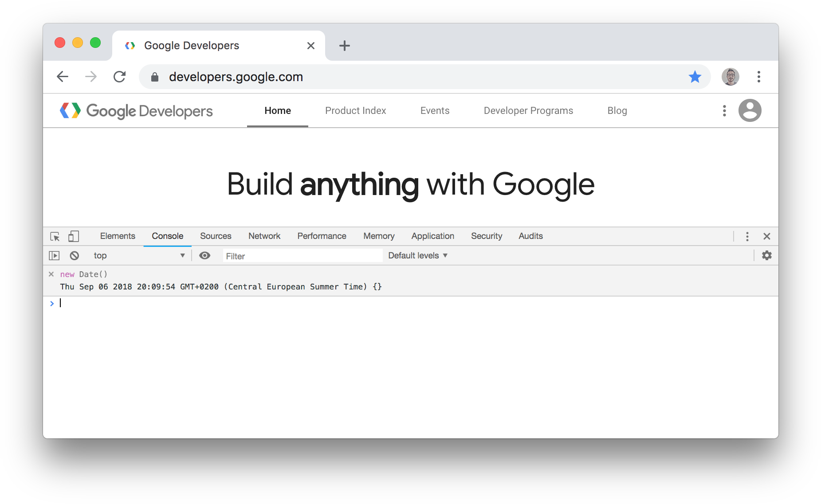This screenshot has width=821, height=504.
Task: Expand the Default levels dropdown
Action: coord(418,255)
